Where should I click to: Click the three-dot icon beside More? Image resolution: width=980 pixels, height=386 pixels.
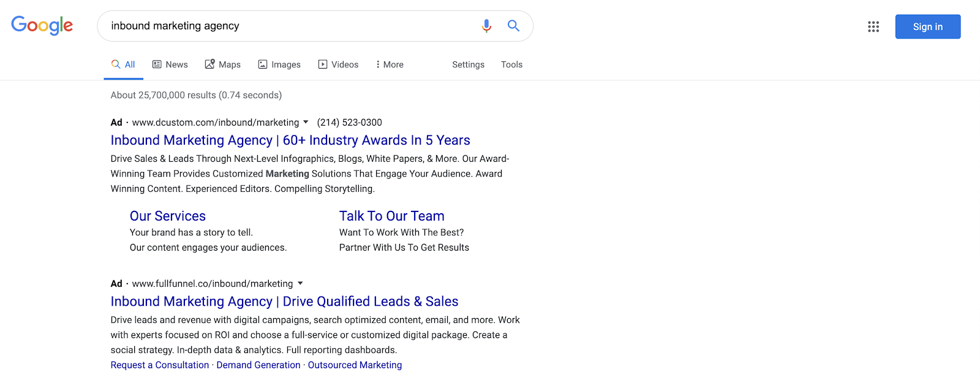coord(378,64)
